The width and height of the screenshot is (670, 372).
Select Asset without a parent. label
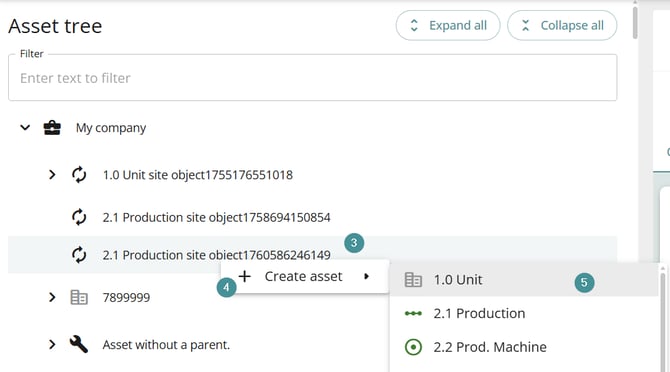tap(166, 345)
